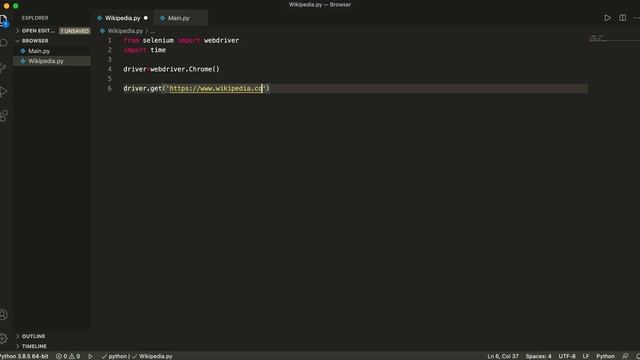This screenshot has height=360, width=640.
Task: Change the Python language mode
Action: point(605,356)
